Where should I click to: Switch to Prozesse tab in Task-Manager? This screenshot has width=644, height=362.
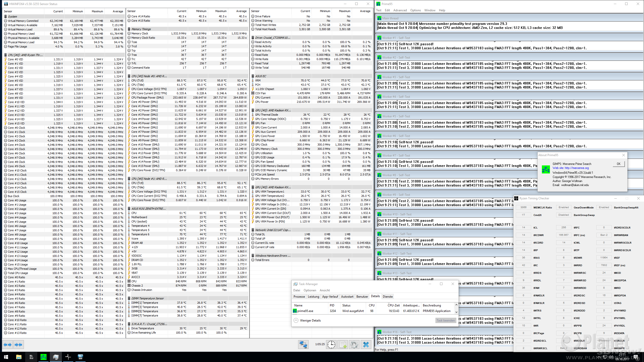pyautogui.click(x=299, y=296)
